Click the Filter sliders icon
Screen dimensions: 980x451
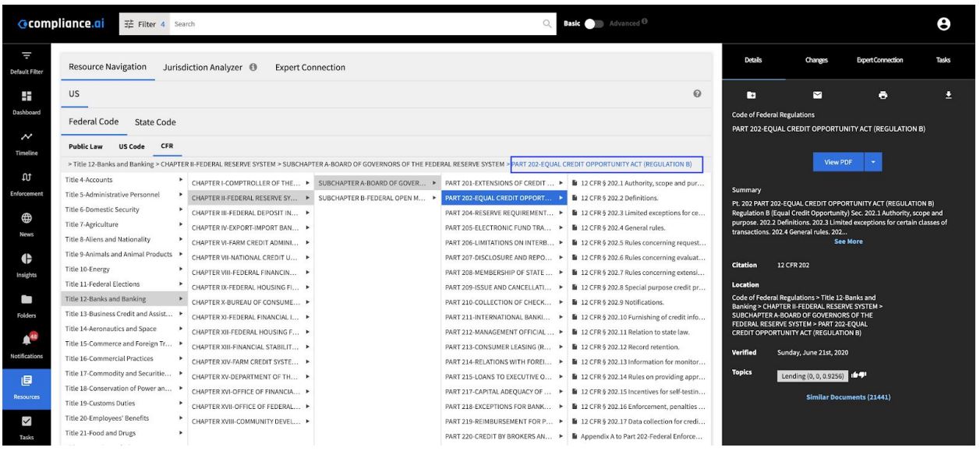(130, 24)
